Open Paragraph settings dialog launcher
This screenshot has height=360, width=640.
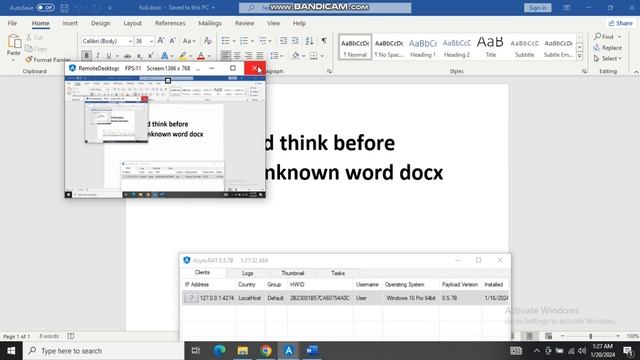tap(329, 71)
